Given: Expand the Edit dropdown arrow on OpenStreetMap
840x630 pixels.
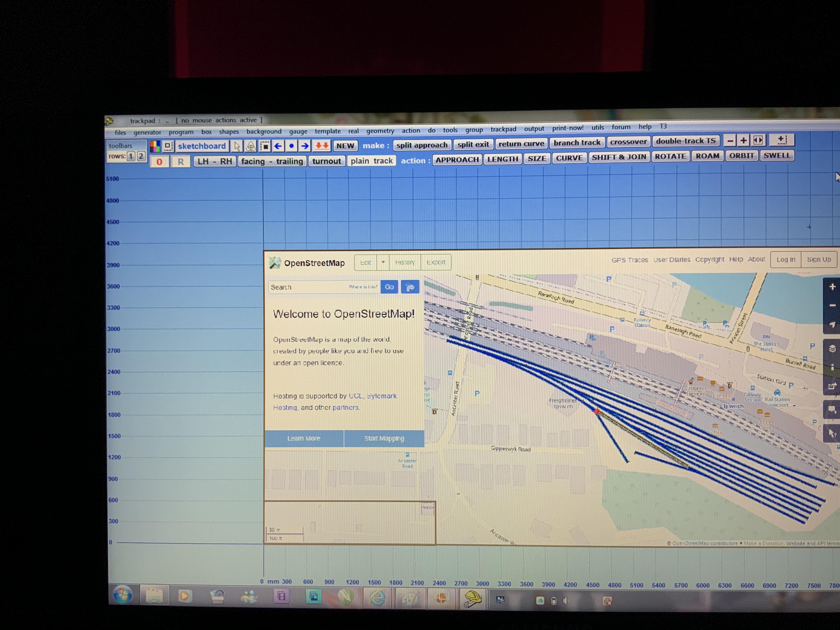Looking at the screenshot, I should (x=383, y=262).
